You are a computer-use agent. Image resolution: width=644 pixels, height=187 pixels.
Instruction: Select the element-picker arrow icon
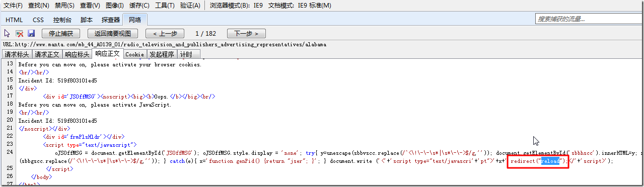click(7, 34)
